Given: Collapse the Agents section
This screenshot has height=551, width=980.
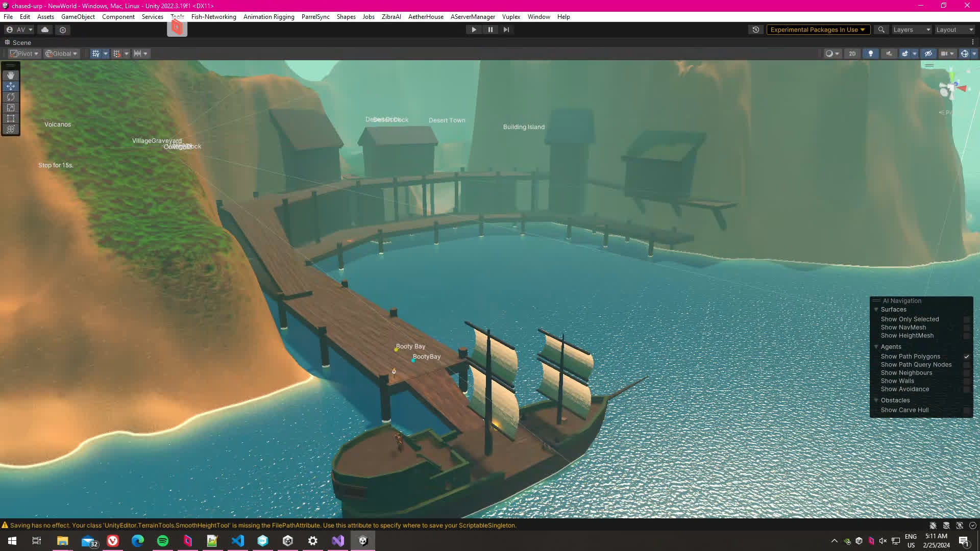Looking at the screenshot, I should point(876,347).
